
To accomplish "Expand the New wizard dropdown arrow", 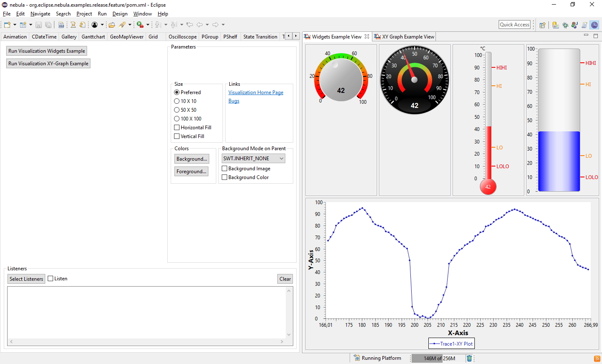I will coord(15,25).
